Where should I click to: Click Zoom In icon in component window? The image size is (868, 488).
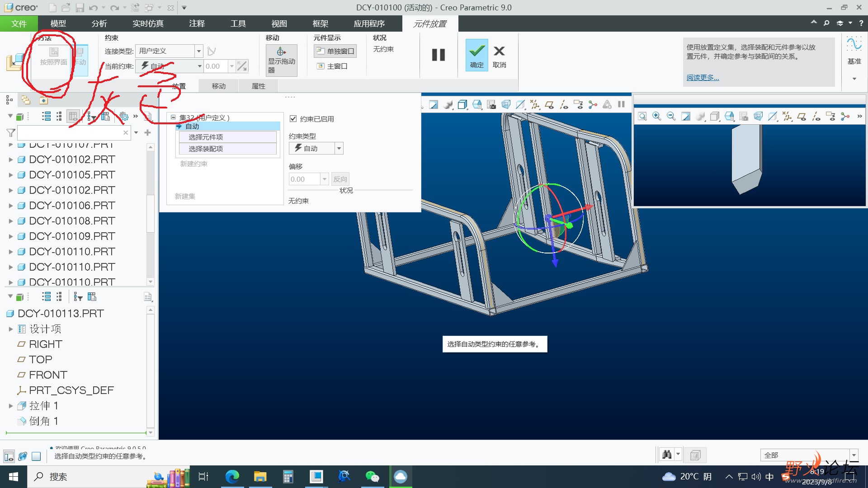point(657,117)
